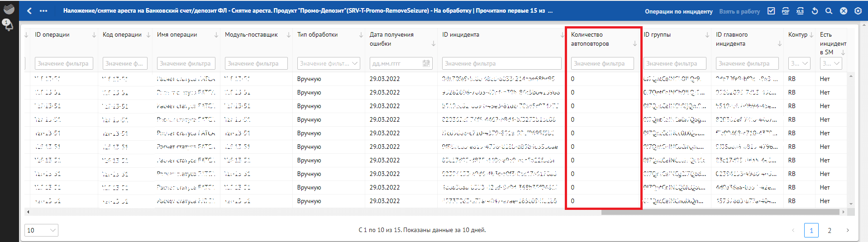Viewport: 868px width, 242px height.
Task: Click the ID инцидента filter field
Action: click(x=501, y=64)
